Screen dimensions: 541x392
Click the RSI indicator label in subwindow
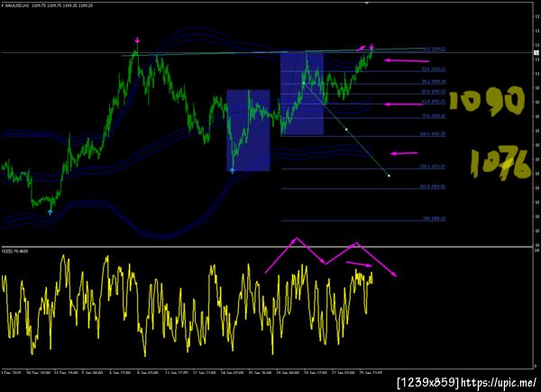(15, 251)
